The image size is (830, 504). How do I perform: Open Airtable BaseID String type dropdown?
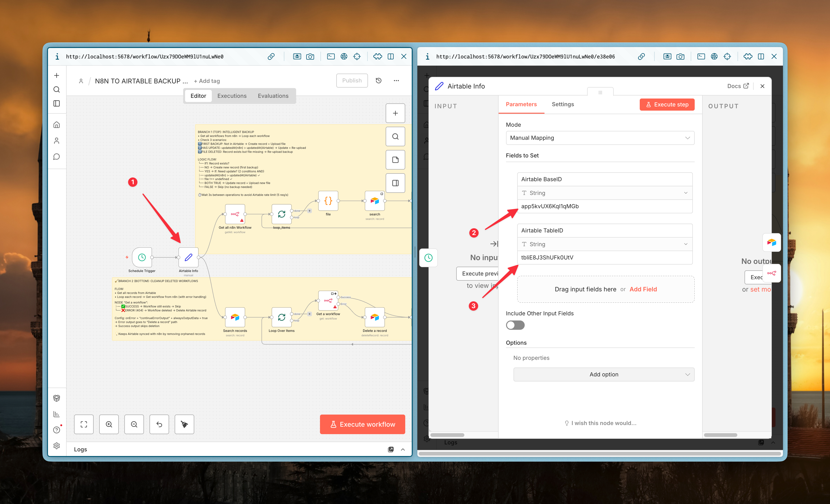(x=605, y=193)
